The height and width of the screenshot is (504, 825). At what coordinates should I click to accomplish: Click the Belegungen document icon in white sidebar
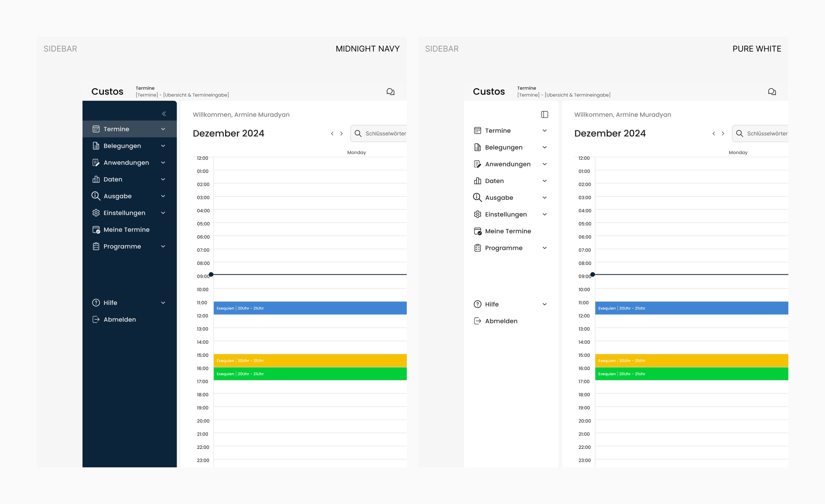point(478,147)
